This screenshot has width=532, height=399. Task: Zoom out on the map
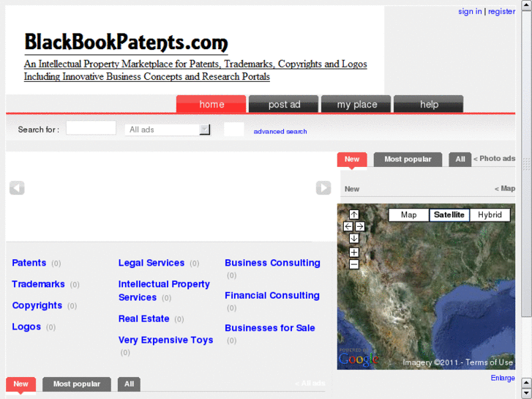354,264
